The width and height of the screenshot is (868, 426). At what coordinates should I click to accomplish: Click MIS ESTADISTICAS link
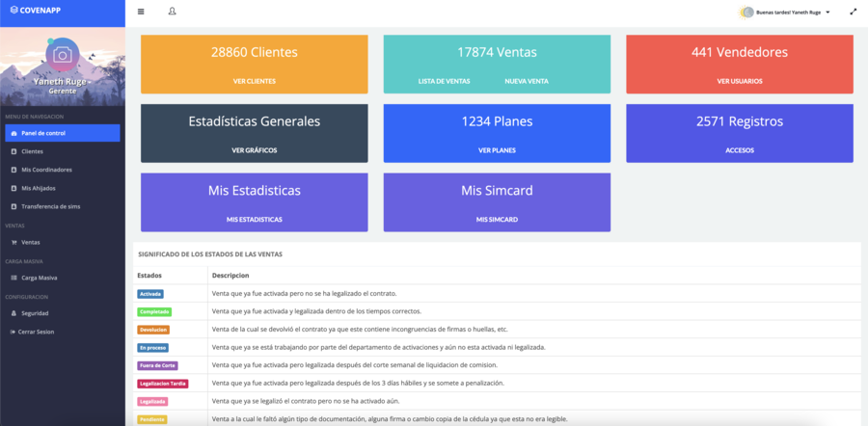pos(254,220)
